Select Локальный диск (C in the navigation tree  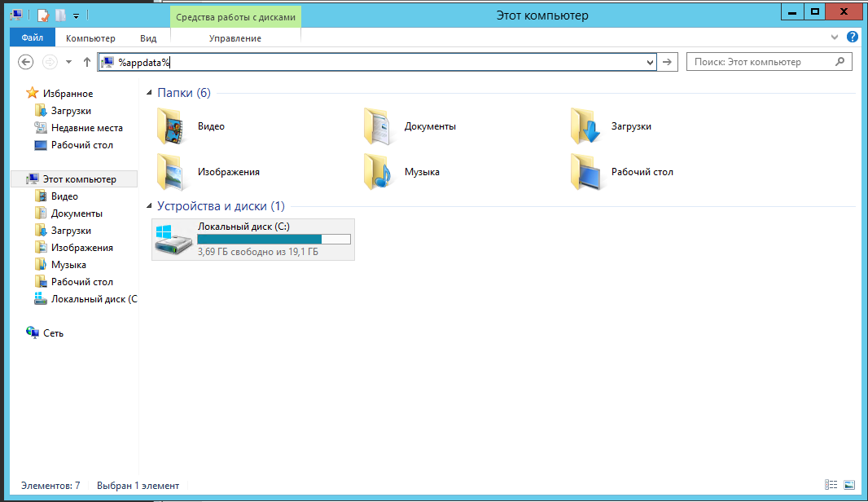[94, 300]
